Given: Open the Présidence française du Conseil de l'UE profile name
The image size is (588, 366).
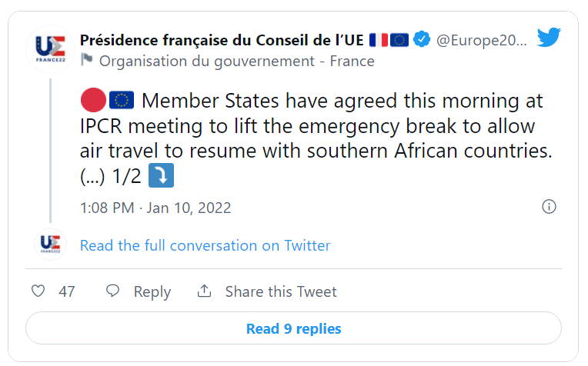Looking at the screenshot, I should pos(223,39).
